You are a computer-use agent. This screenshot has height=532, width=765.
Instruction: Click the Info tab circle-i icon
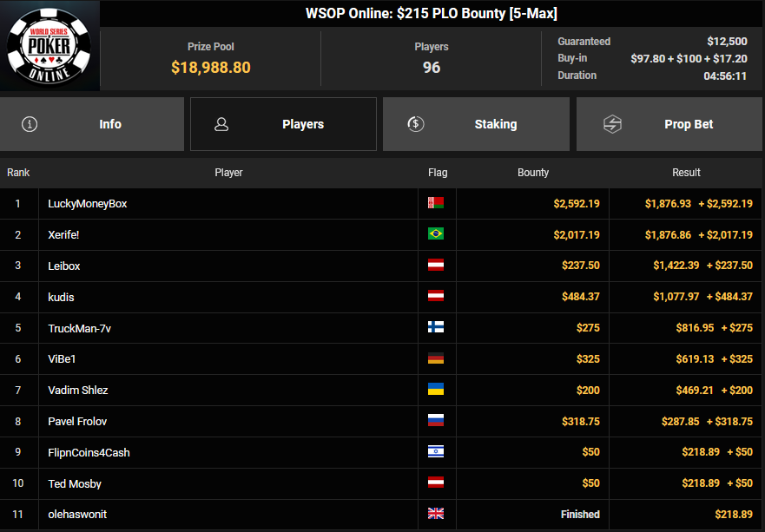click(30, 124)
